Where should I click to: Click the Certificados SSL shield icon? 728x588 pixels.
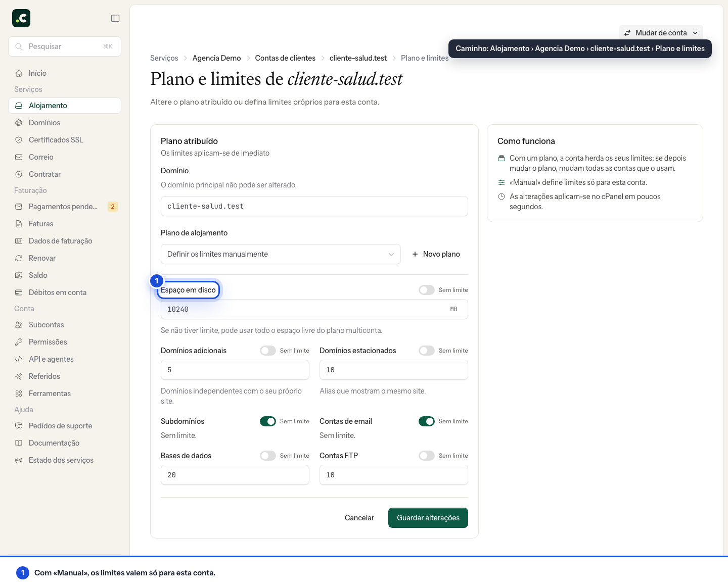[x=19, y=140]
